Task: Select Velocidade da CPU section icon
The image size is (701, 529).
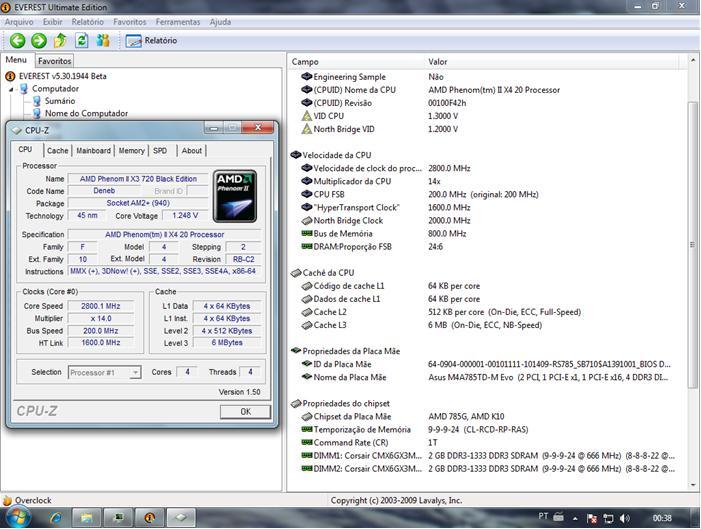Action: tap(296, 155)
